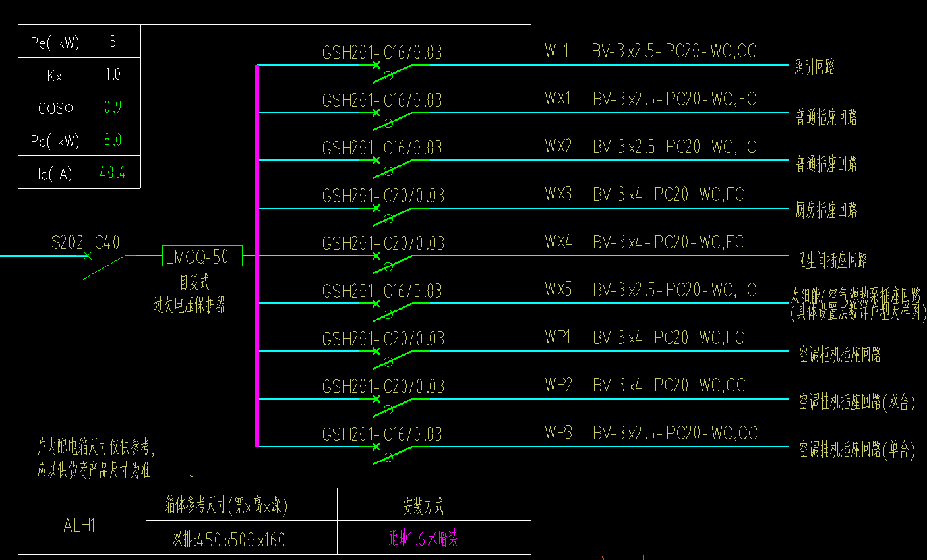Select the WL1 breaker label GSH201-C16/0.03
The image size is (927, 560).
tap(382, 52)
